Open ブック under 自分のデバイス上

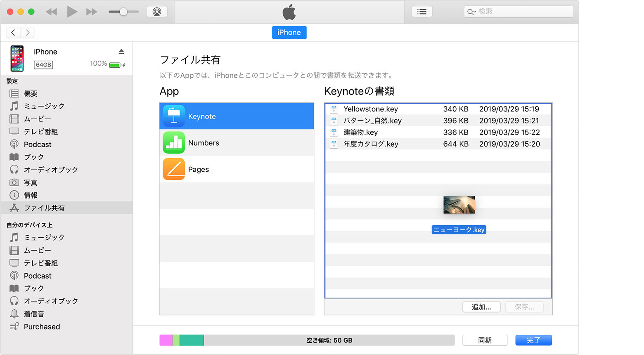[x=67, y=289]
